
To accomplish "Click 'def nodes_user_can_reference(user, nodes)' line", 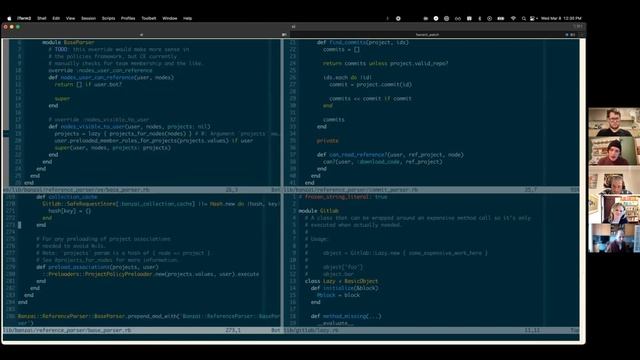I will (111, 78).
